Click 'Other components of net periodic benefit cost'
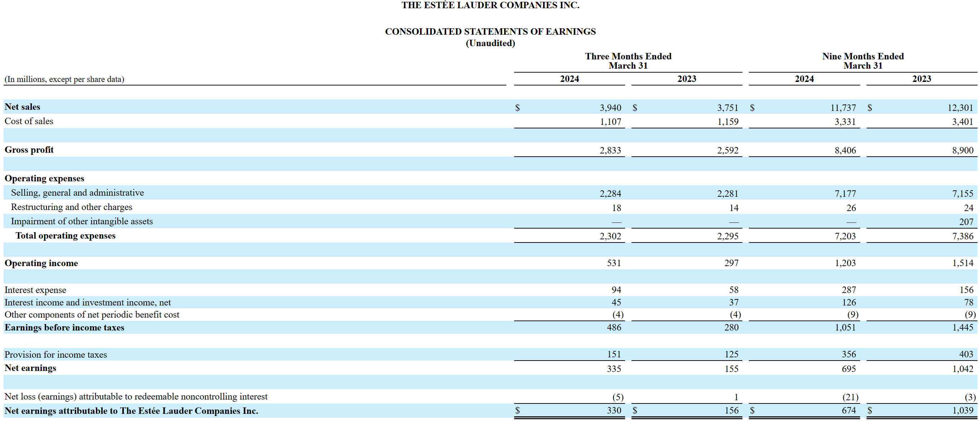Screen dimensions: 980x421 (92, 315)
